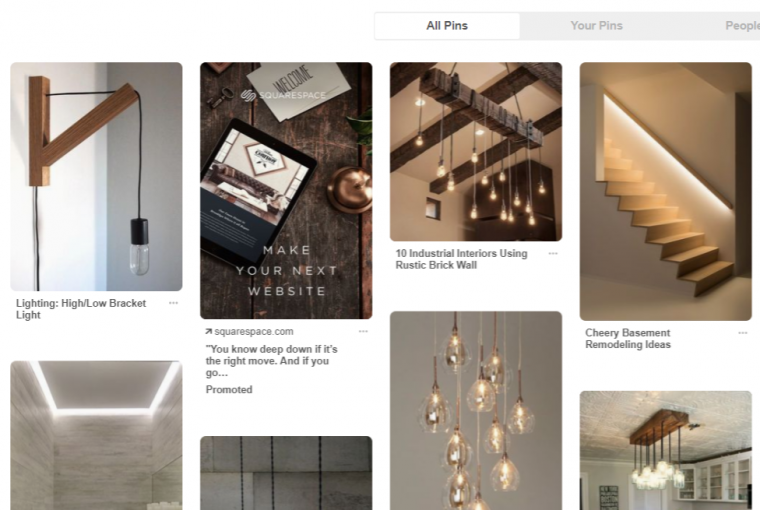Open the kitchen mason jar chandelier image

(x=665, y=450)
